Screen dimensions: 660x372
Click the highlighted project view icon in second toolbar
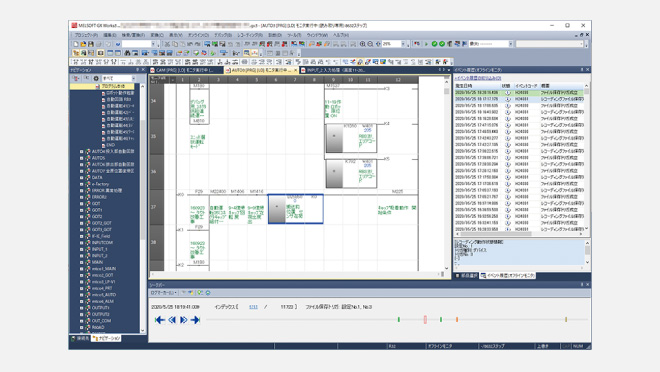coord(76,53)
